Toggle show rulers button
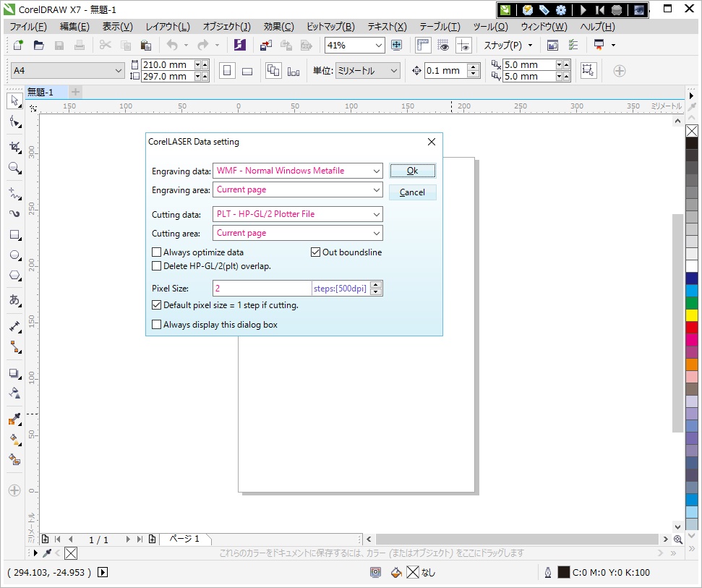 [423, 45]
